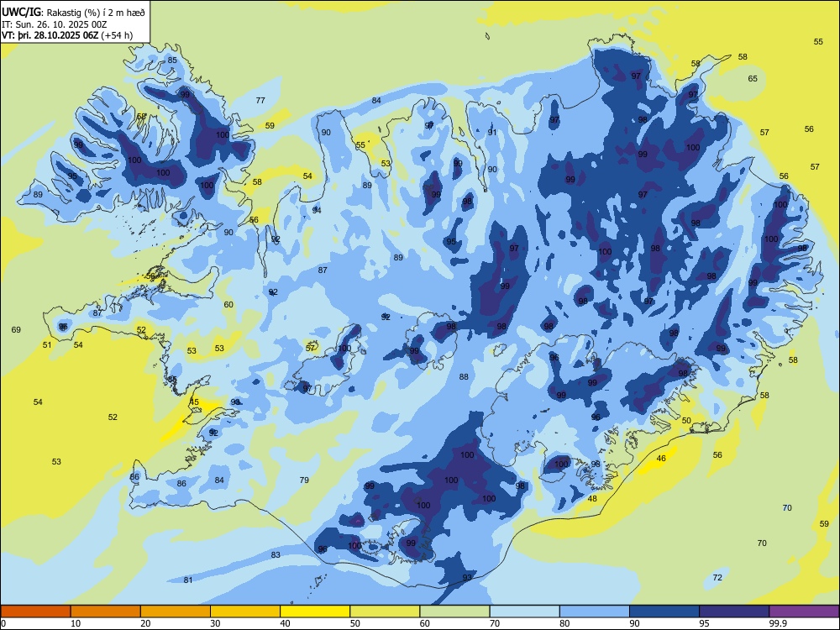
Task: Click the legend label '30'
Action: 215,623
